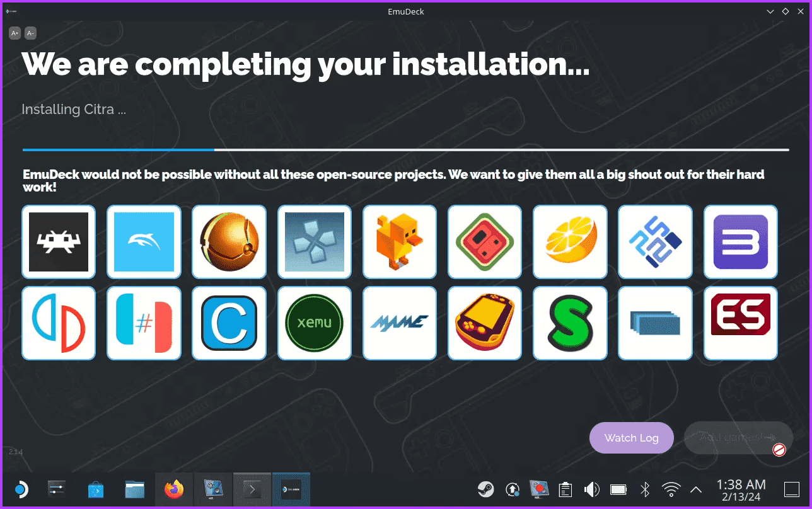Click the system updates tray icon

point(513,489)
